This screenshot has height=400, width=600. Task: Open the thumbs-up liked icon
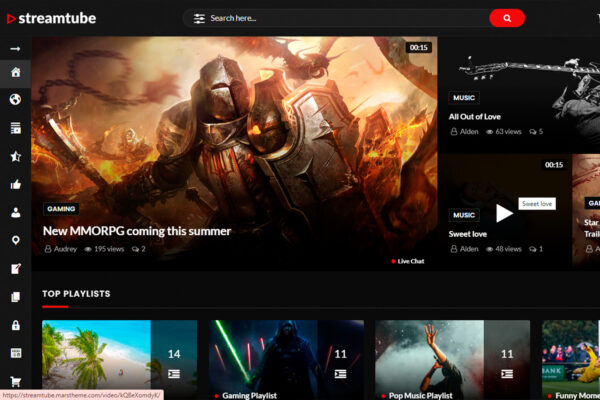click(x=16, y=184)
